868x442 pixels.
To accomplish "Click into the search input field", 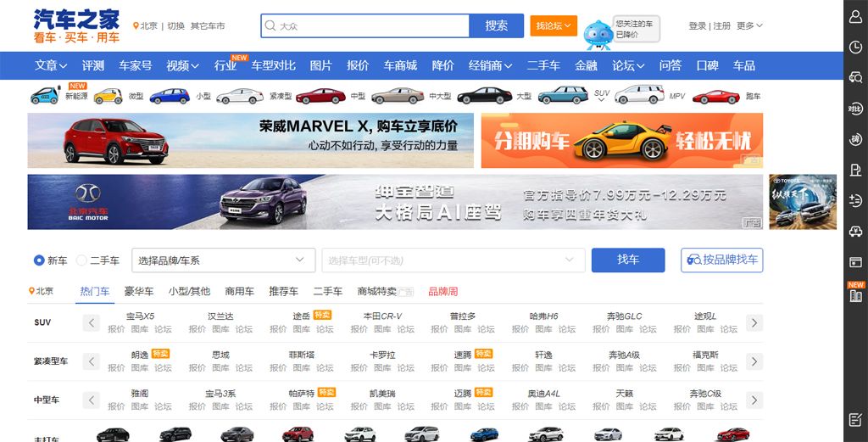I will (x=371, y=26).
